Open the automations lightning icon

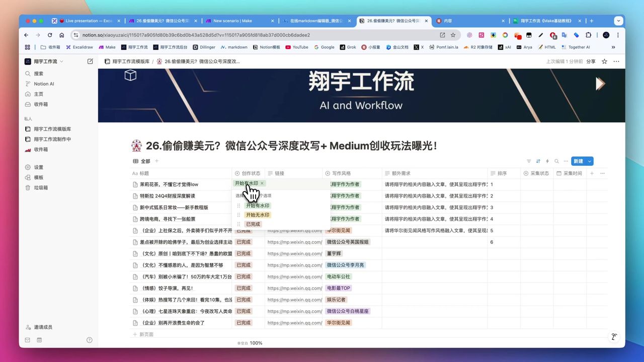point(548,161)
